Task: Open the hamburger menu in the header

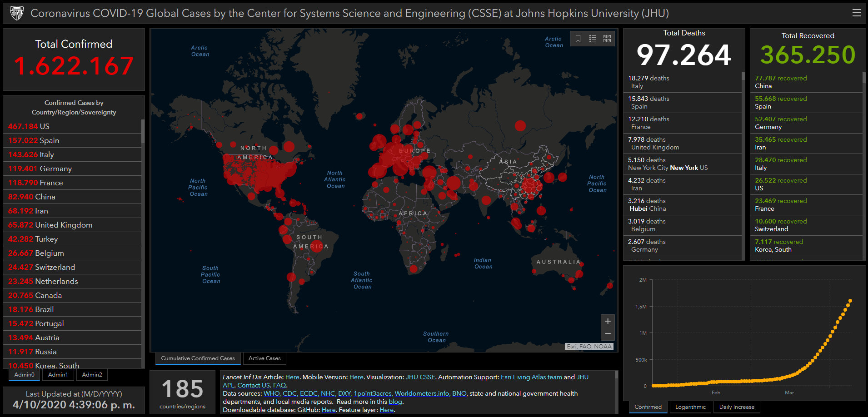Action: click(x=856, y=13)
